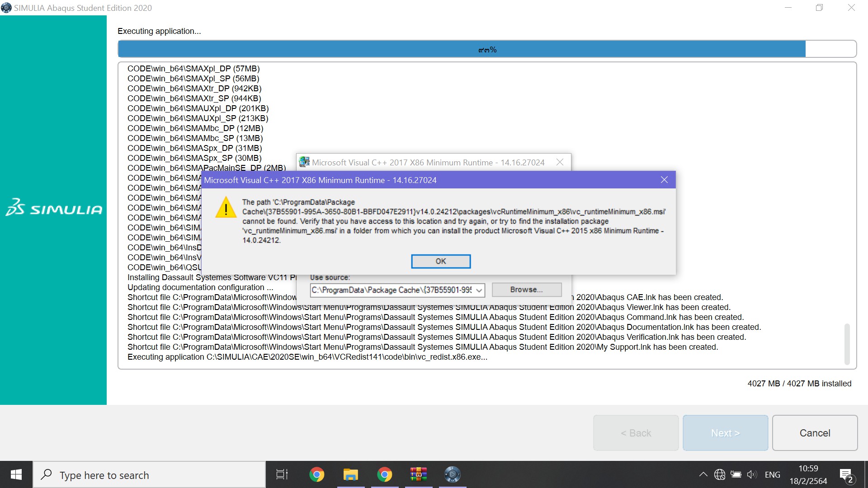Click the Abaqus Command.lnk shortcut log line
Image resolution: width=868 pixels, height=488 pixels.
coord(435,317)
